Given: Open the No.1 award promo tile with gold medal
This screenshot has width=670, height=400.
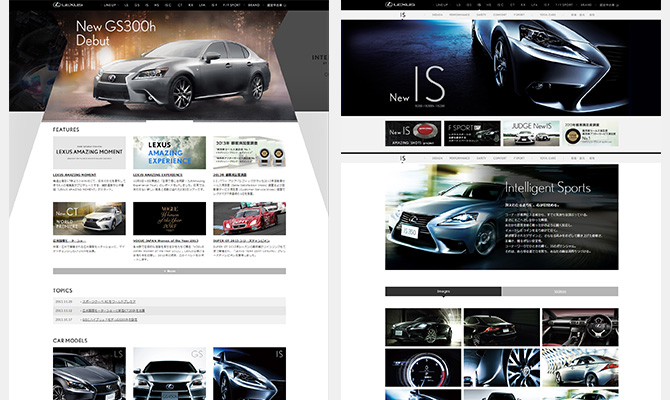Looking at the screenshot, I should [590, 133].
